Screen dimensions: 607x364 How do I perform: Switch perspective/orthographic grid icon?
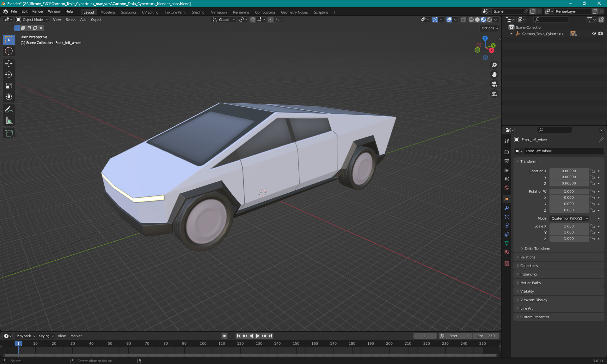[x=494, y=94]
